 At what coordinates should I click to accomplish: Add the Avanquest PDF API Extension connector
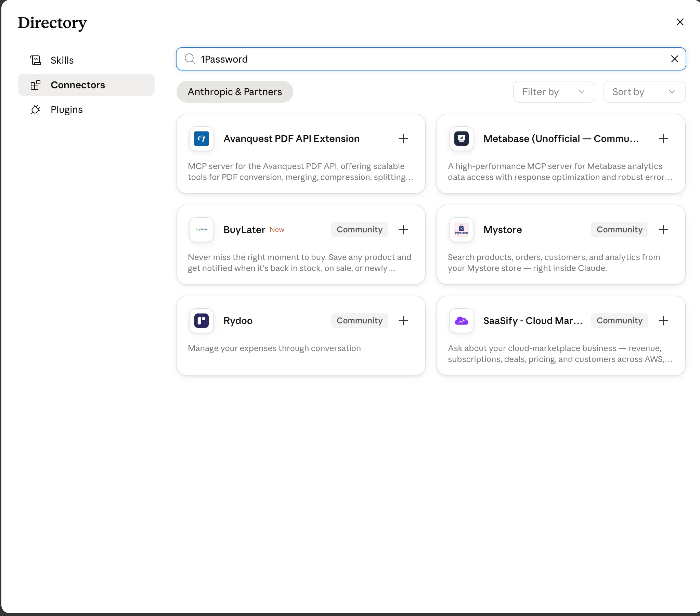(x=403, y=138)
